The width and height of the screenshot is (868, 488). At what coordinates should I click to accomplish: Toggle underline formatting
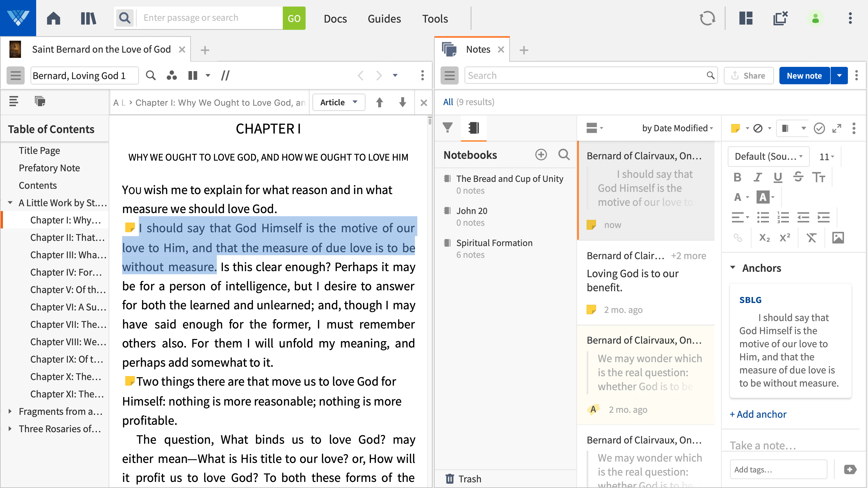click(778, 177)
